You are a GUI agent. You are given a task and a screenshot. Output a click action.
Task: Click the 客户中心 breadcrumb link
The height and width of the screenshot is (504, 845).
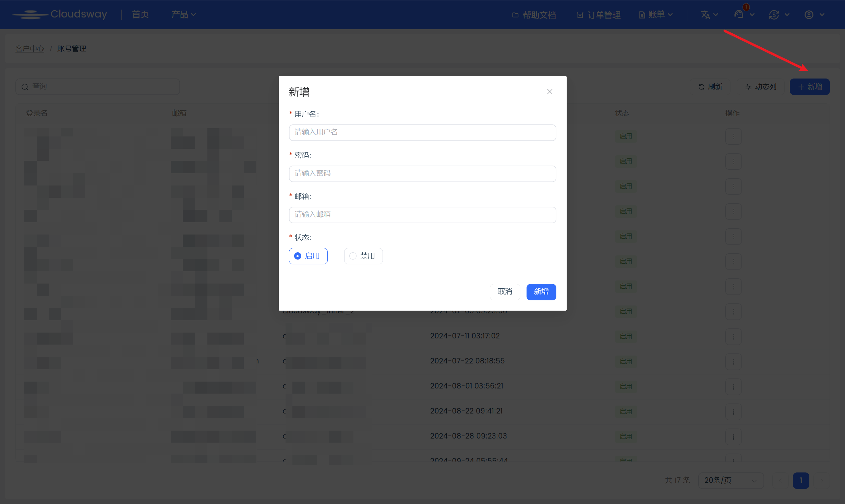point(30,49)
